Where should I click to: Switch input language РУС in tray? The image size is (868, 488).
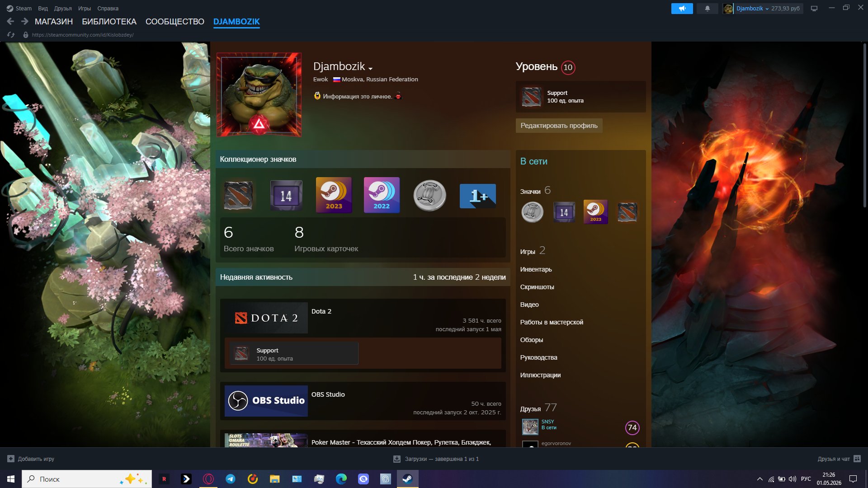(806, 479)
